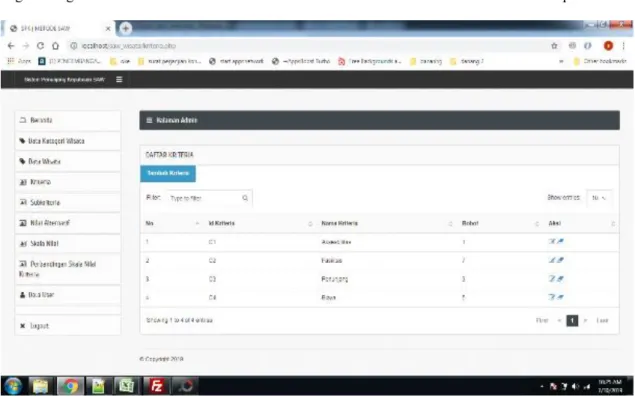Click the C3 cell in table
Viewport: 635px width, 397px height.
coord(213,279)
